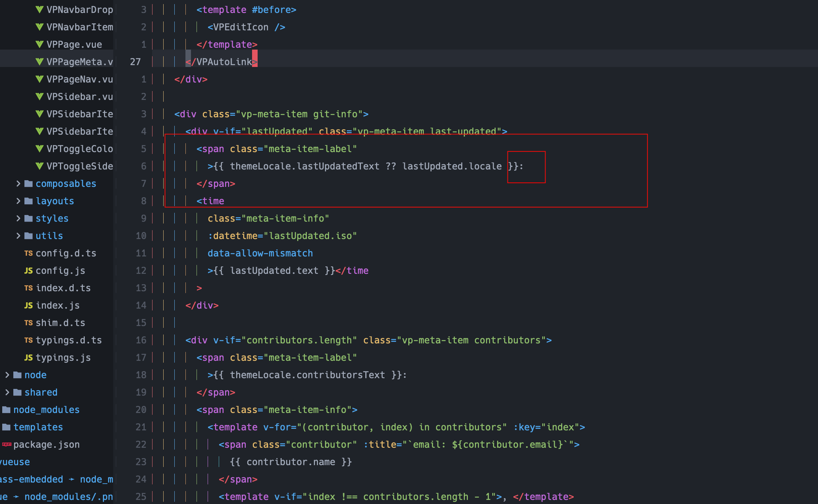Click the Vue icon beside VPNavbarItem file

[x=40, y=27]
